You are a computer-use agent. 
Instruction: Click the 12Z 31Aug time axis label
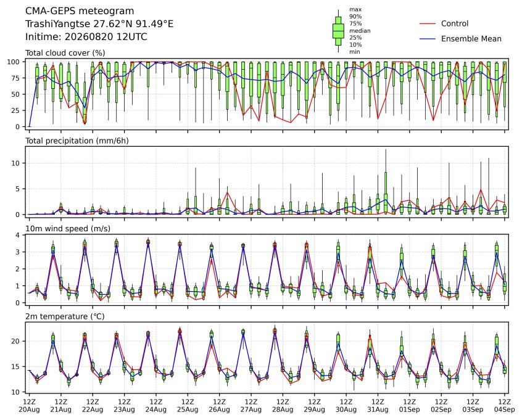(378, 406)
